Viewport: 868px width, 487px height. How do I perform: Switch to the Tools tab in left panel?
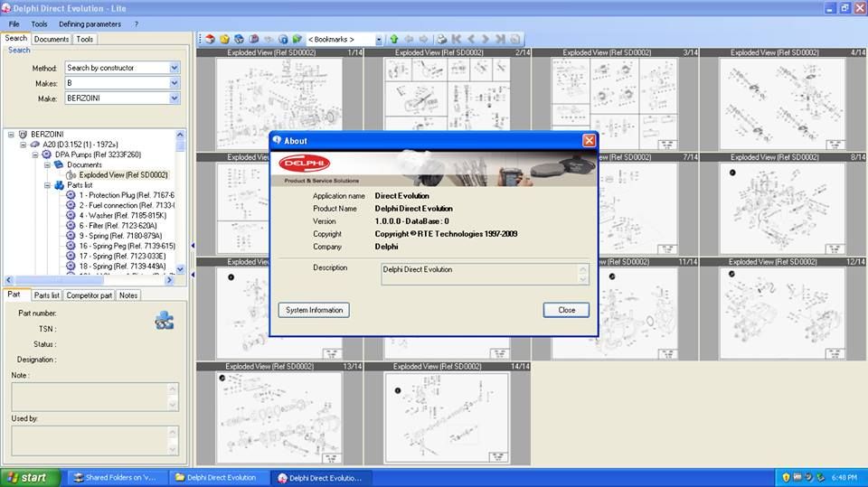[85, 39]
